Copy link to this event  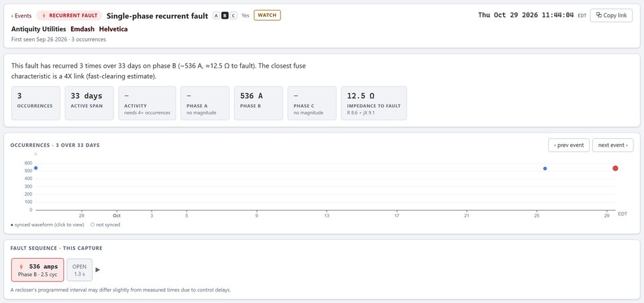(x=611, y=15)
